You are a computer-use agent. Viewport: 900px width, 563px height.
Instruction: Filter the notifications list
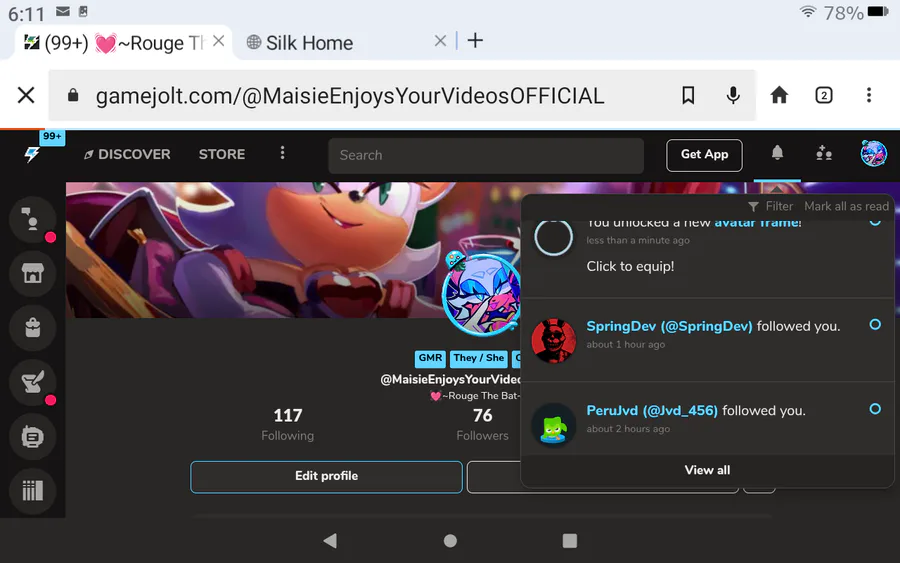tap(770, 206)
